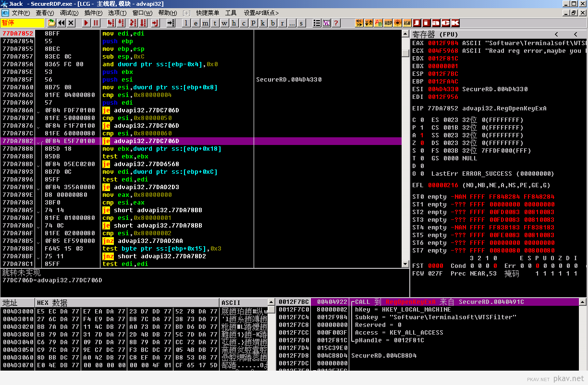Open the 选项(T) menu
This screenshot has height=385, width=588.
point(117,13)
